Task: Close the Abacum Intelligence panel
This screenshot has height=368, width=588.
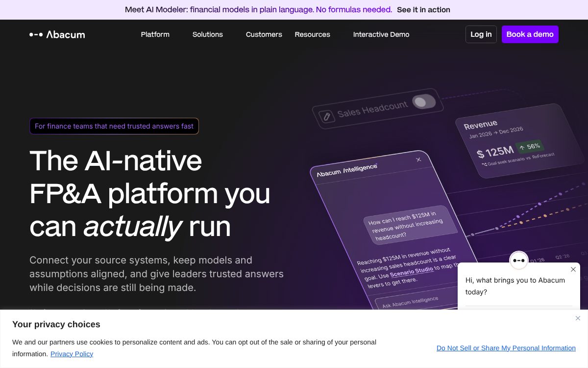Action: pos(418,159)
